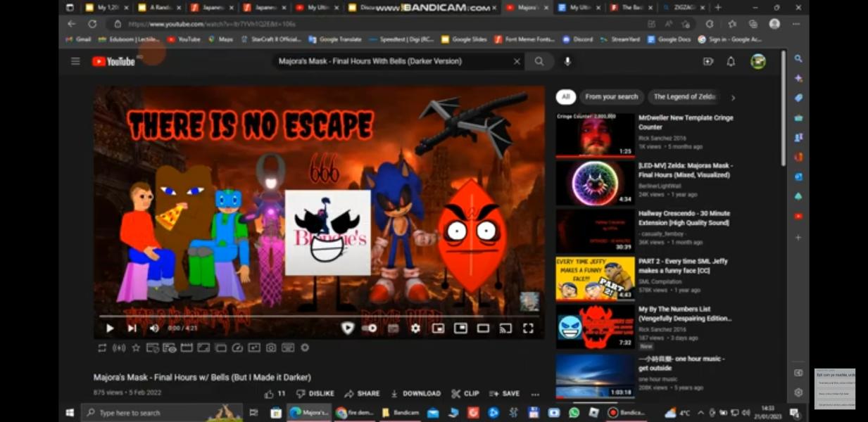Open YouTube hamburger guide menu

click(x=75, y=61)
